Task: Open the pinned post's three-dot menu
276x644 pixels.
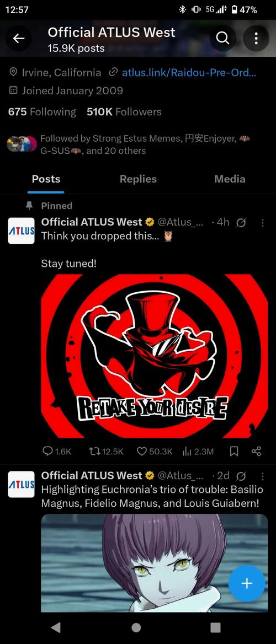Action: pos(262,223)
